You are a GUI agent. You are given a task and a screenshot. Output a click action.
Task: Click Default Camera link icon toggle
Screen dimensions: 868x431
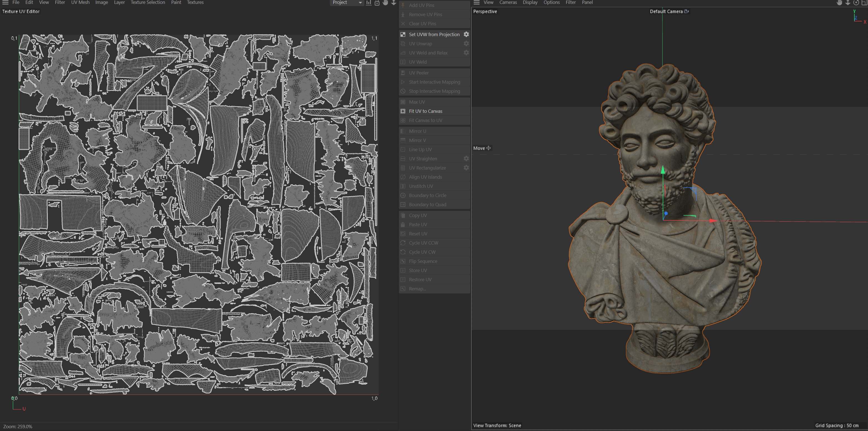tap(686, 11)
